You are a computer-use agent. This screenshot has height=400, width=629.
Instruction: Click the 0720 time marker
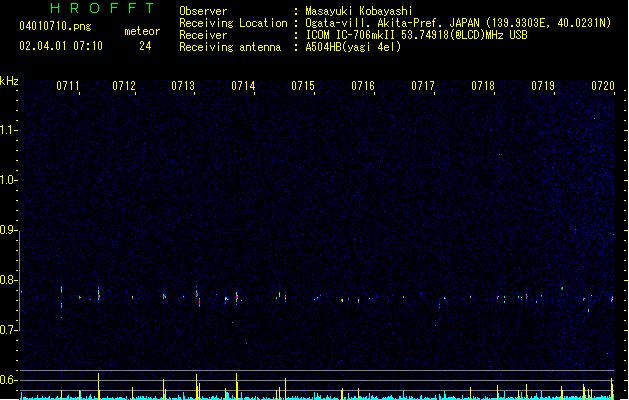pyautogui.click(x=603, y=86)
